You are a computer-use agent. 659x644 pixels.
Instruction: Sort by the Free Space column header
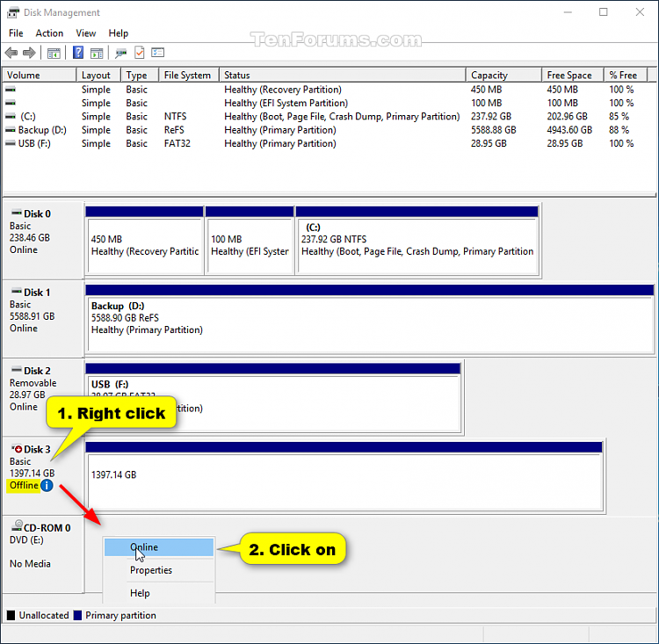coord(573,75)
